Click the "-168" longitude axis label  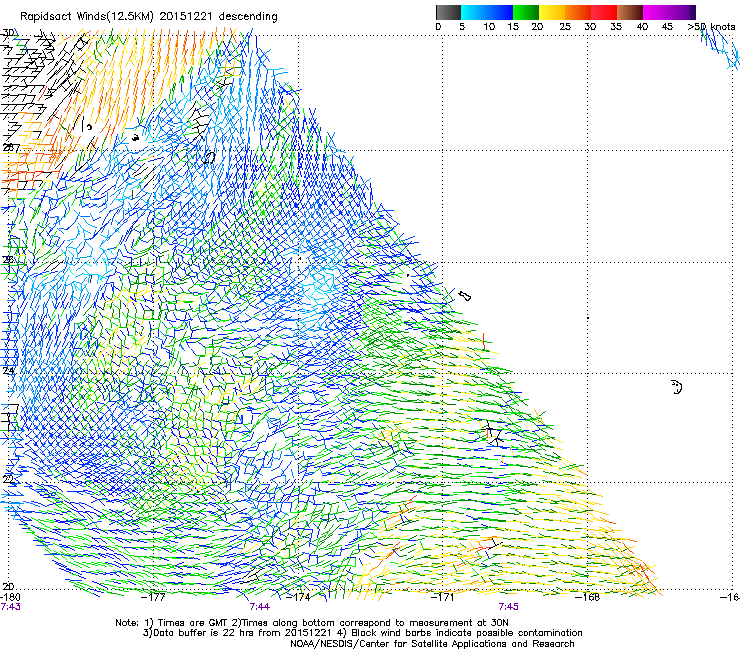[587, 597]
